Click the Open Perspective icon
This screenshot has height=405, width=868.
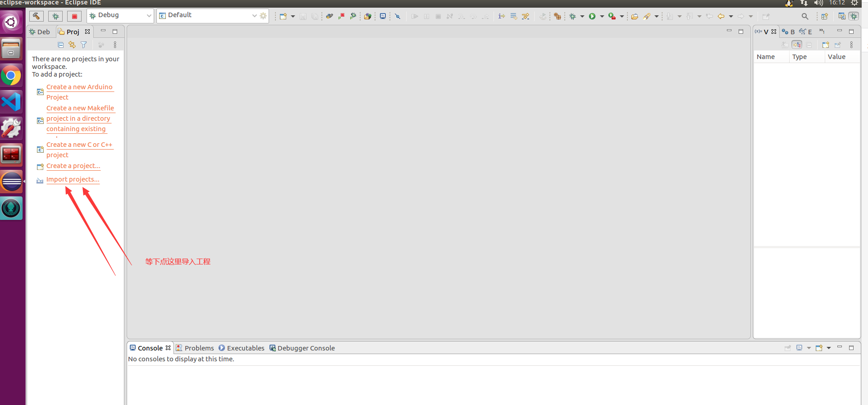pos(824,16)
